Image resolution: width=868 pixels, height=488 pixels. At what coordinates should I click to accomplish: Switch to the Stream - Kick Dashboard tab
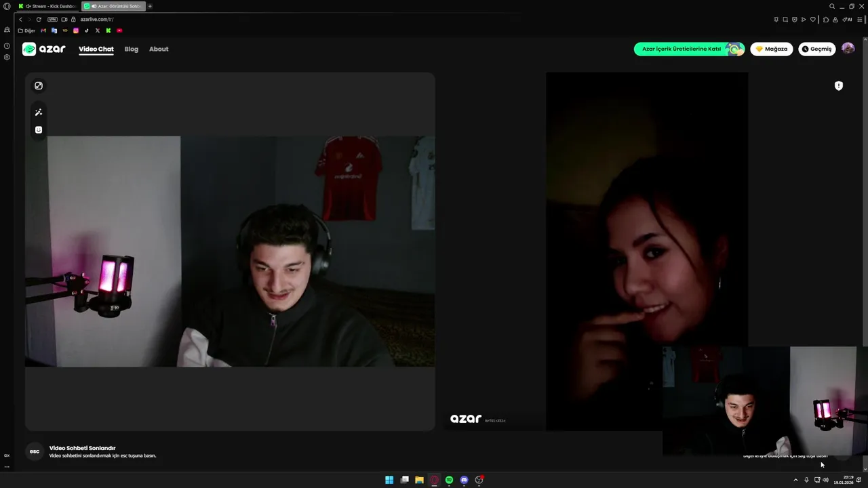pos(47,6)
